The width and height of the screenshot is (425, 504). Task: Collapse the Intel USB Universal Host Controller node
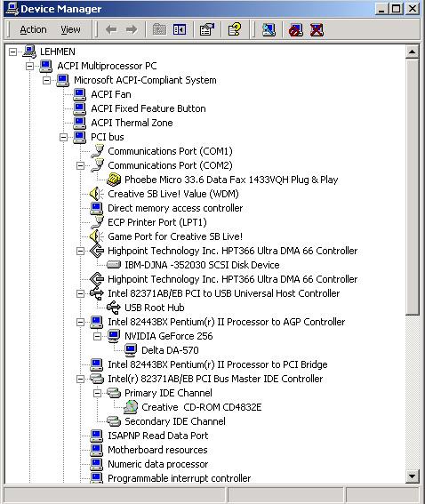(x=80, y=293)
